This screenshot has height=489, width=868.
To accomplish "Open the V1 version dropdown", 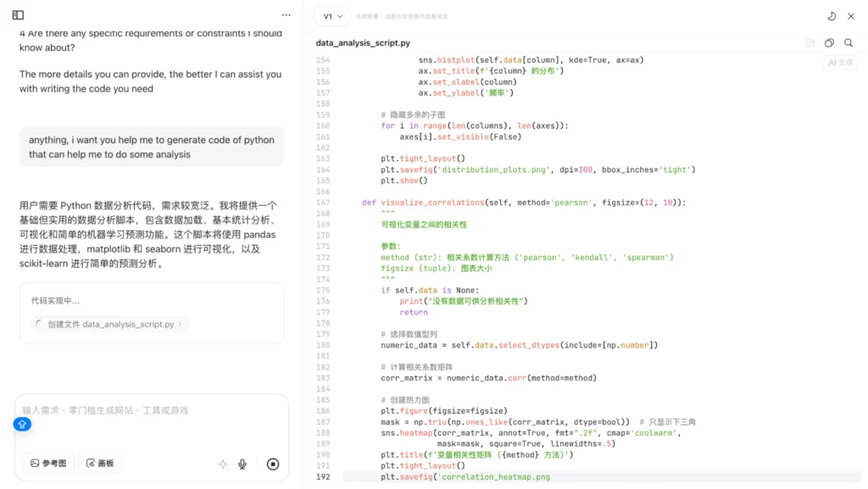I will [x=331, y=15].
